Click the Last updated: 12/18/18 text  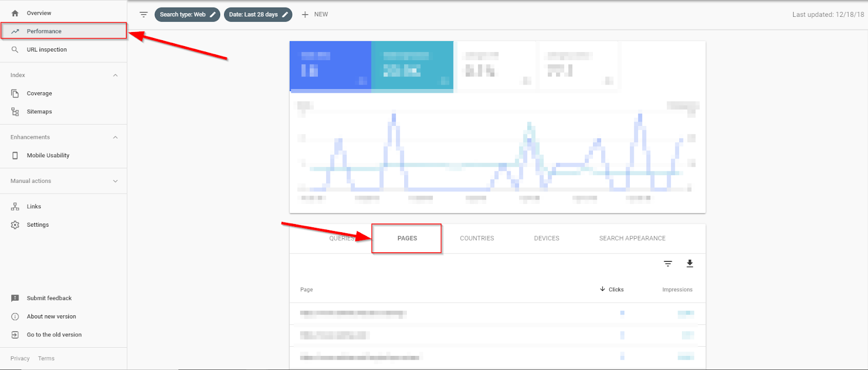coord(828,15)
